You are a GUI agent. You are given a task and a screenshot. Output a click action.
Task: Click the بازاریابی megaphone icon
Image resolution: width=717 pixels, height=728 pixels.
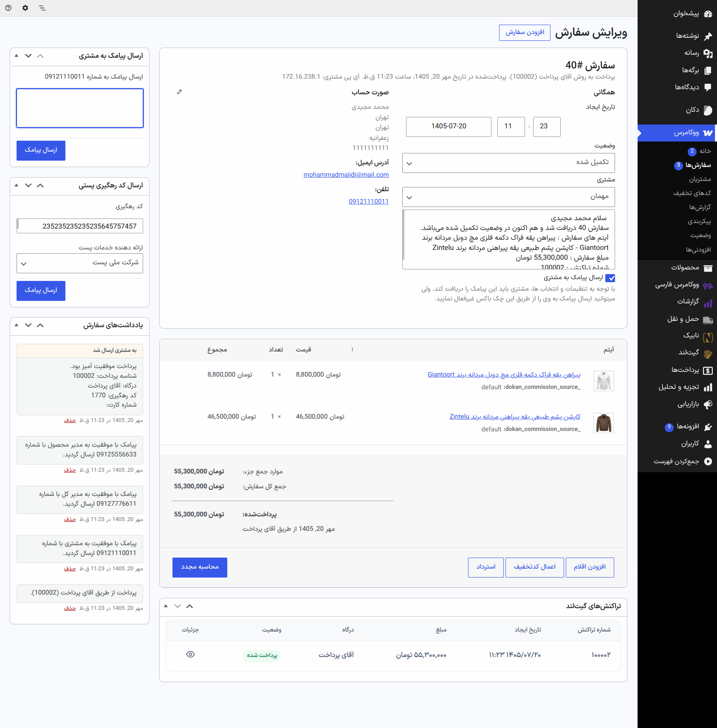click(708, 404)
